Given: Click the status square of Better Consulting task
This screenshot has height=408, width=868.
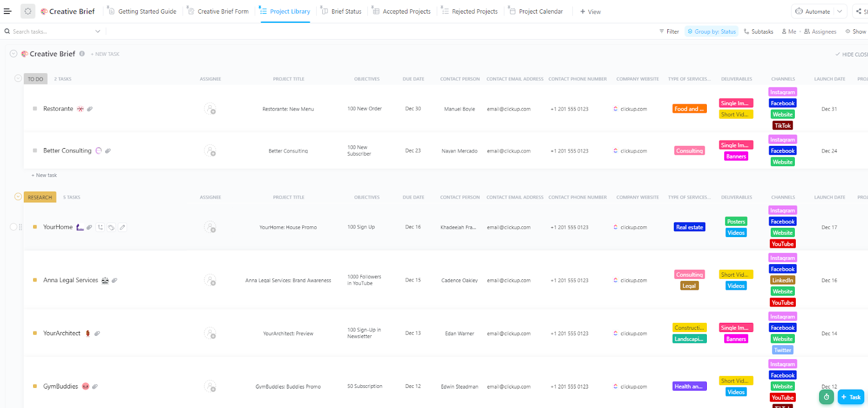Looking at the screenshot, I should coord(35,150).
